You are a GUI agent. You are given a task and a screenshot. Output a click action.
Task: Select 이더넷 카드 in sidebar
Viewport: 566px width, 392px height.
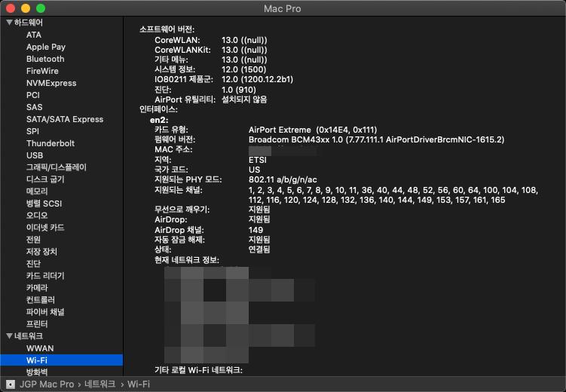[x=45, y=228]
